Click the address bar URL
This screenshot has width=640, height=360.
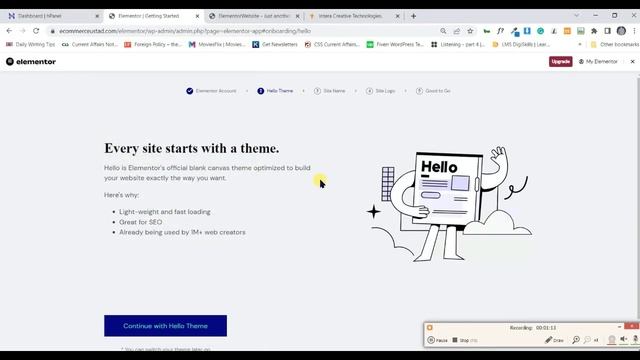[x=185, y=31]
